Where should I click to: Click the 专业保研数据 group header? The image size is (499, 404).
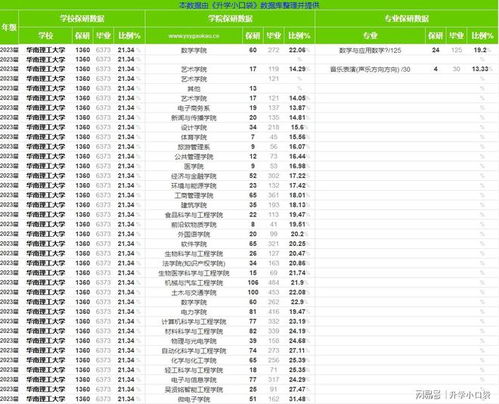pyautogui.click(x=407, y=18)
